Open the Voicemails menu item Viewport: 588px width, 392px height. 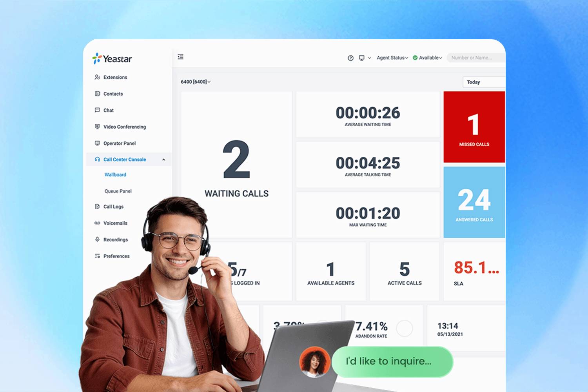point(115,223)
